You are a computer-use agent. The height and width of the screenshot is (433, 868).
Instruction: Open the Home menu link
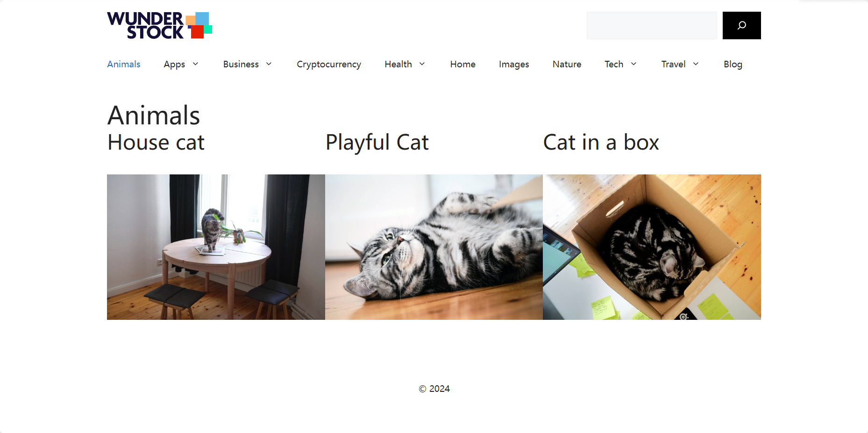pos(463,64)
